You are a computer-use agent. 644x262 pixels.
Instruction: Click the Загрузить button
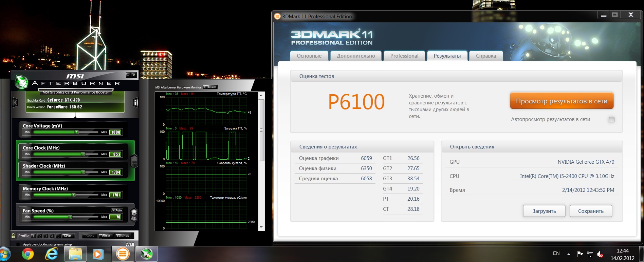pos(544,211)
